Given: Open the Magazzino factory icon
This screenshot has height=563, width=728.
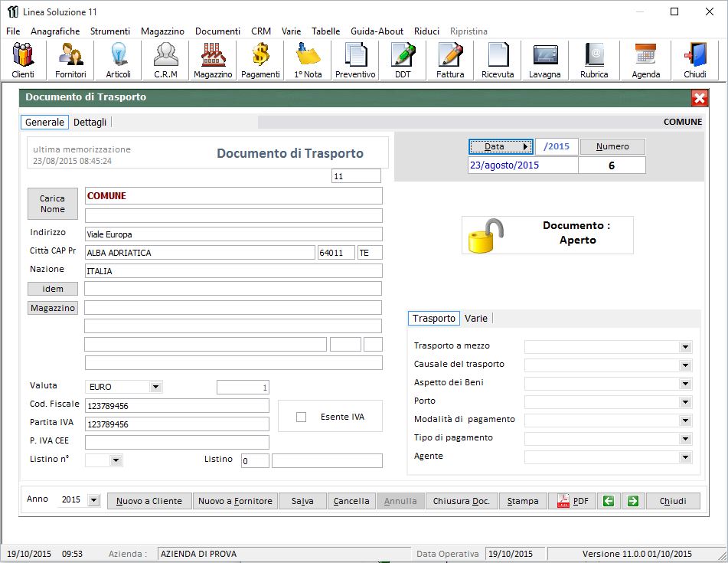Looking at the screenshot, I should pyautogui.click(x=213, y=60).
